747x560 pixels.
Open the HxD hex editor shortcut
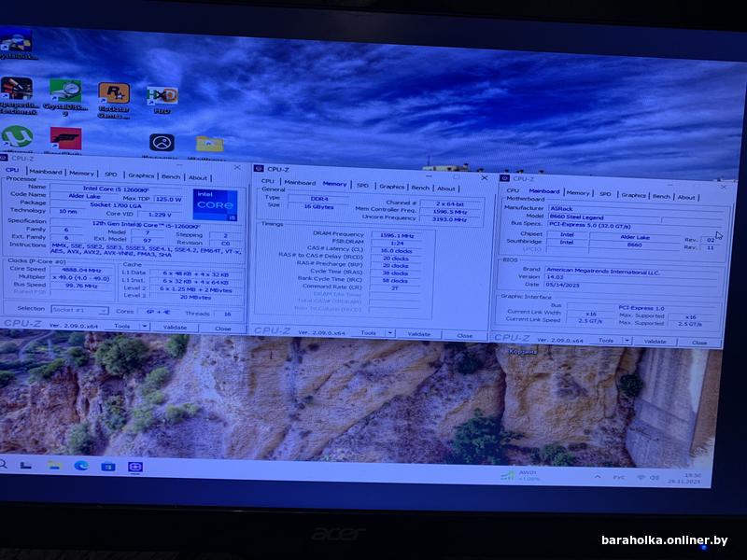[x=162, y=100]
